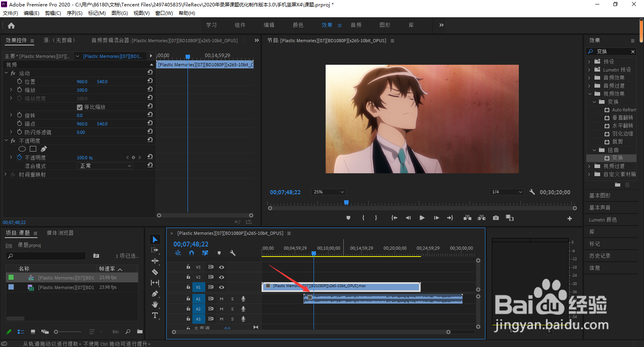Open find in Project panel
644x347 pixels.
click(x=128, y=332)
